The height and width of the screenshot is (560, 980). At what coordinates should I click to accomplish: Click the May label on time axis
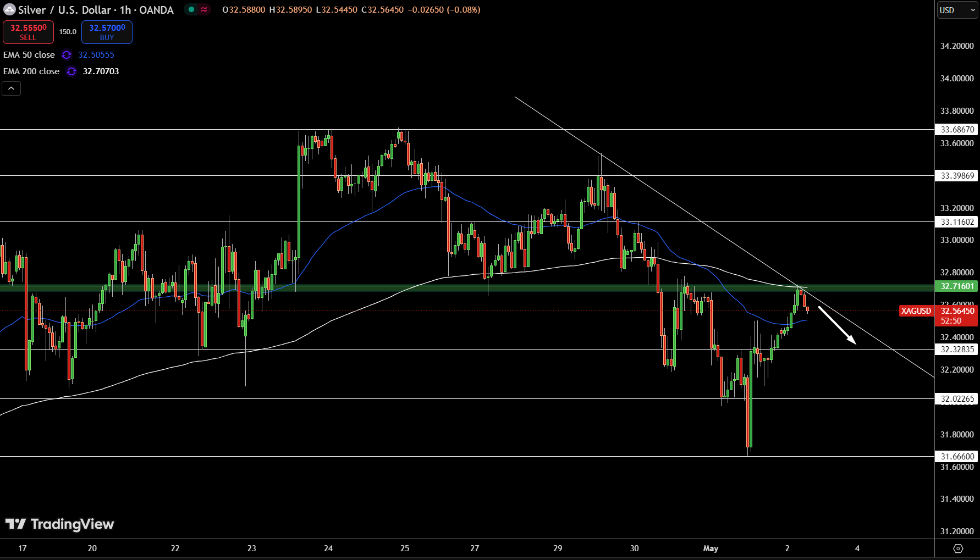[711, 548]
